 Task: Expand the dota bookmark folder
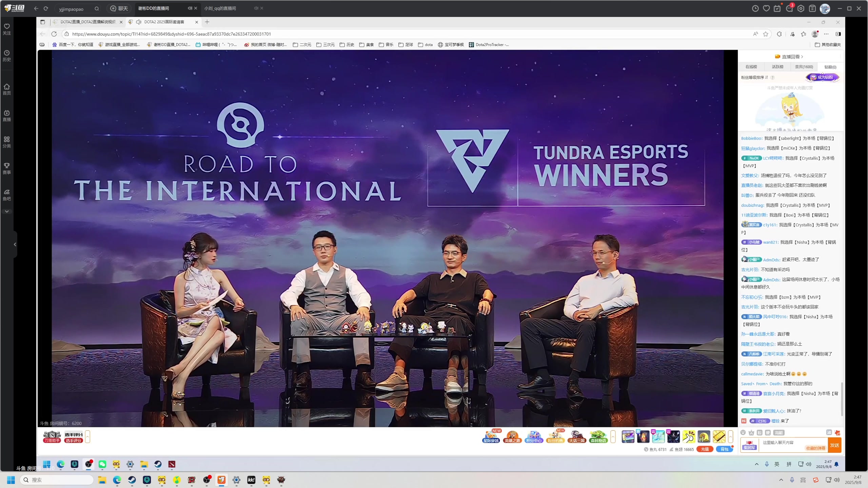(425, 45)
